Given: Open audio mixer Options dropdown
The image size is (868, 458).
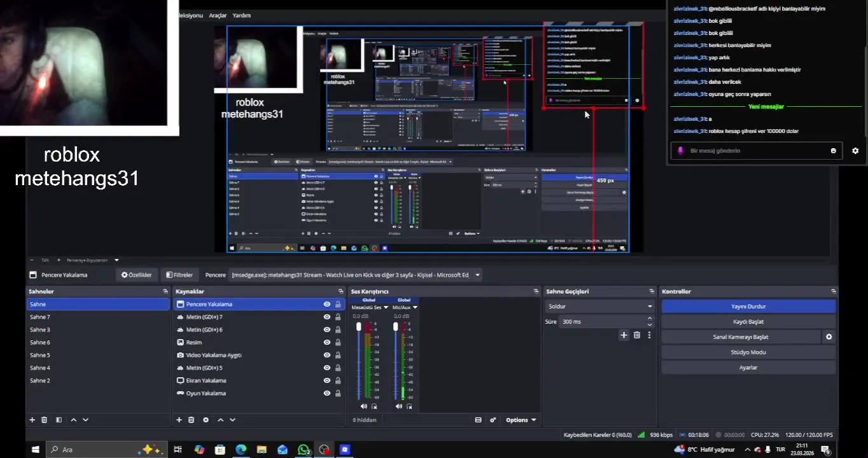Looking at the screenshot, I should point(521,420).
